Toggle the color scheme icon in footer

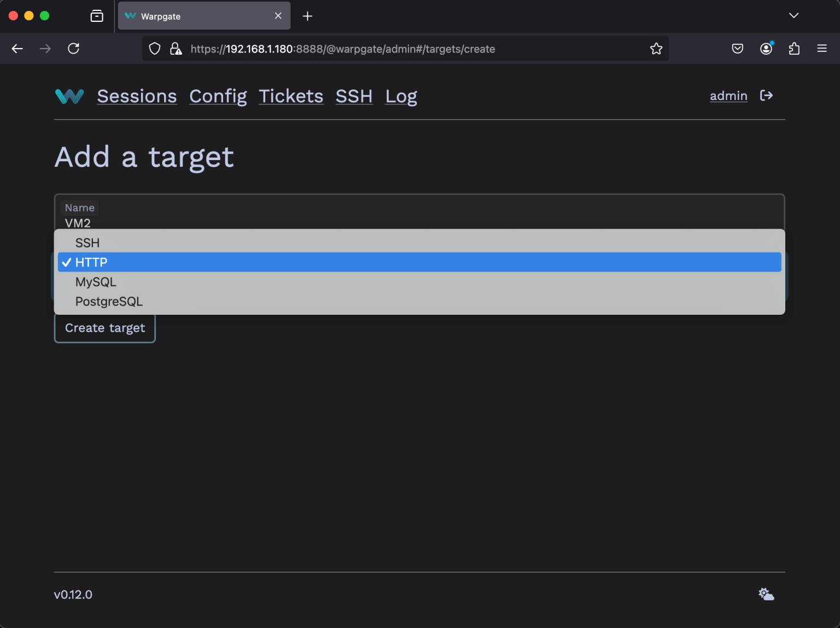pos(766,594)
